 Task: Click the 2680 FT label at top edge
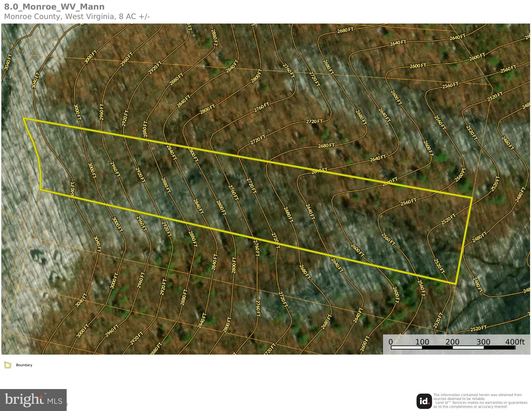click(345, 30)
